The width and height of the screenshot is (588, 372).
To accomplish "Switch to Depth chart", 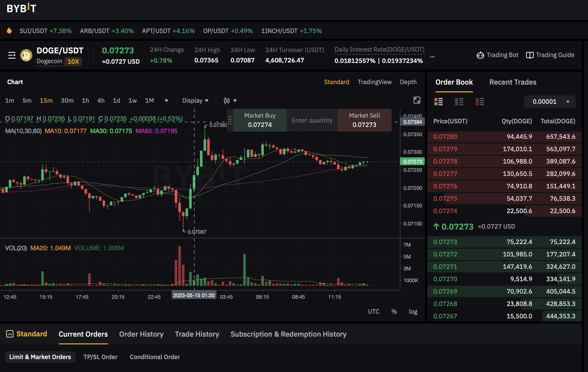I will click(x=408, y=82).
